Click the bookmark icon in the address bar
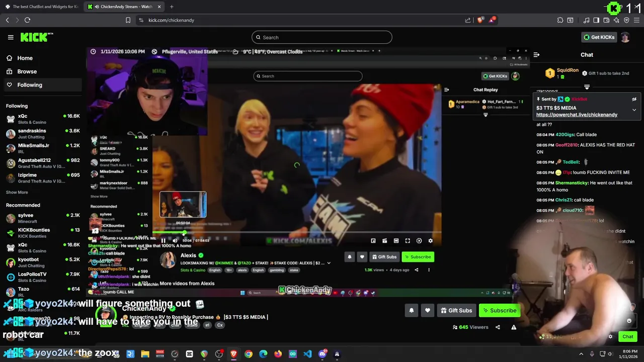 click(x=128, y=20)
